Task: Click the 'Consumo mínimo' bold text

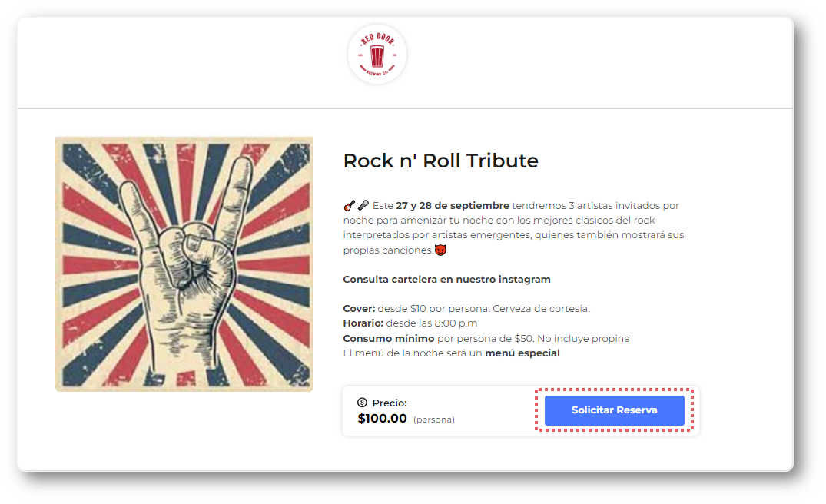Action: point(388,339)
